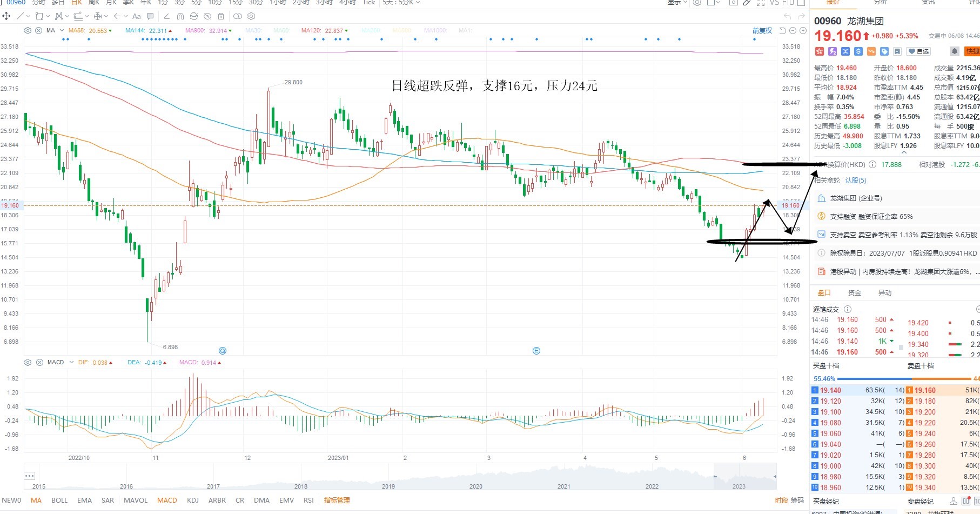Delete all drawings with the trash icon
This screenshot has width=980, height=514.
[221, 16]
